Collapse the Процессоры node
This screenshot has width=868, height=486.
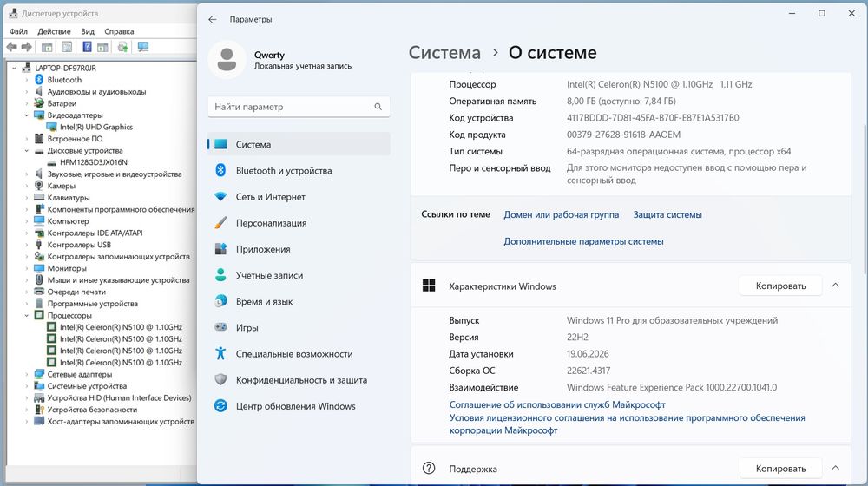click(26, 316)
